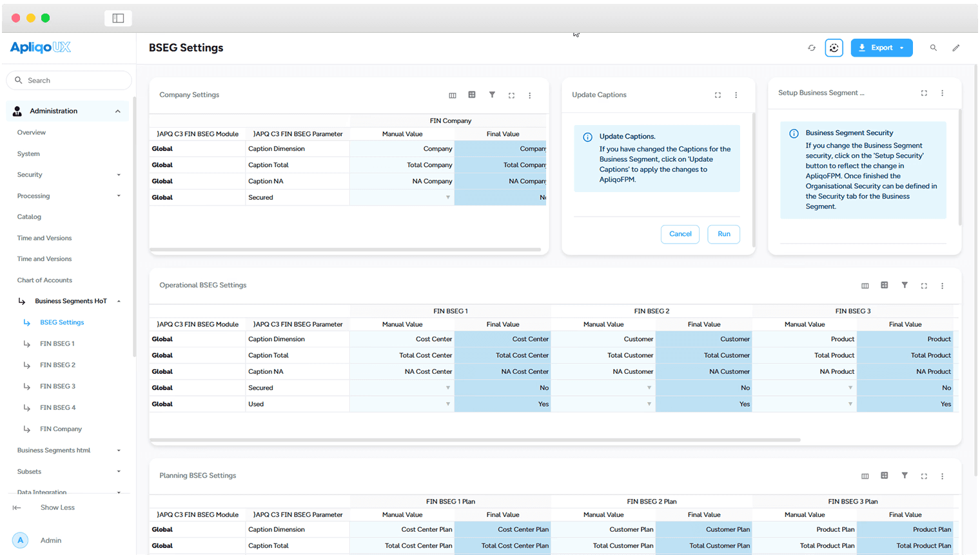Click the refresh icon in header
Image resolution: width=980 pixels, height=555 pixels.
click(x=812, y=48)
